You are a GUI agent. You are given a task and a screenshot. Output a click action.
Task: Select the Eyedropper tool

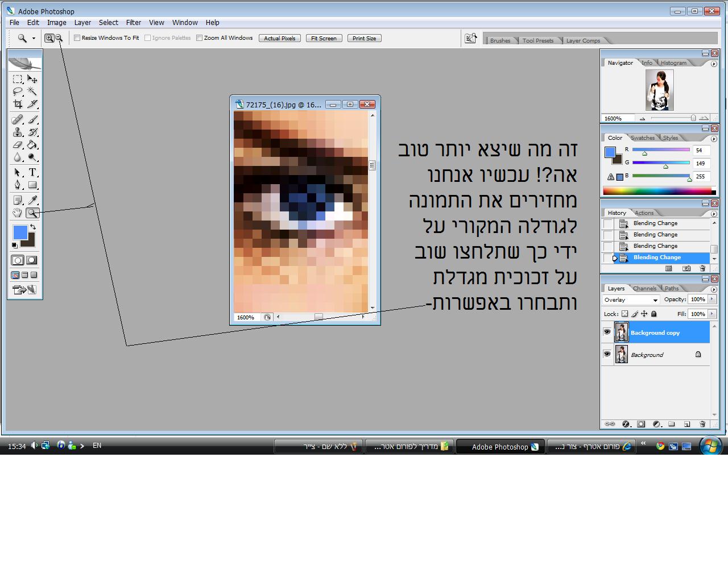[x=32, y=200]
